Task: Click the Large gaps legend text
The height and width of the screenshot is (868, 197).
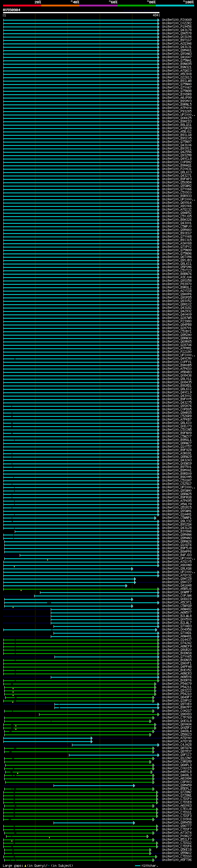Action: pos(38,866)
